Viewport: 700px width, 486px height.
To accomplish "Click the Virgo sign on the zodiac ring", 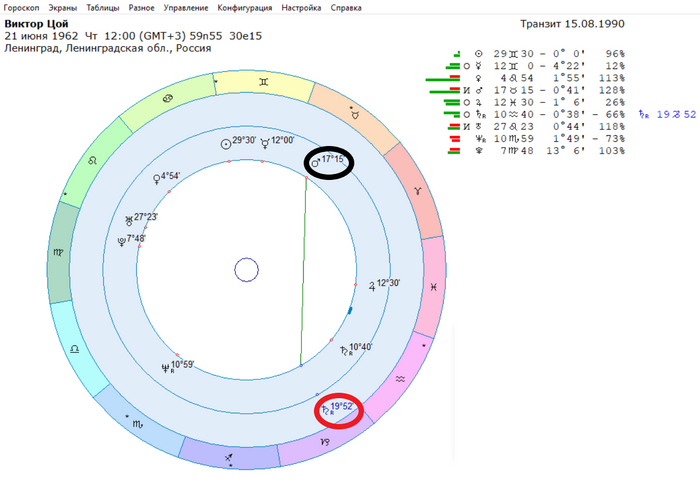I will pyautogui.click(x=58, y=253).
